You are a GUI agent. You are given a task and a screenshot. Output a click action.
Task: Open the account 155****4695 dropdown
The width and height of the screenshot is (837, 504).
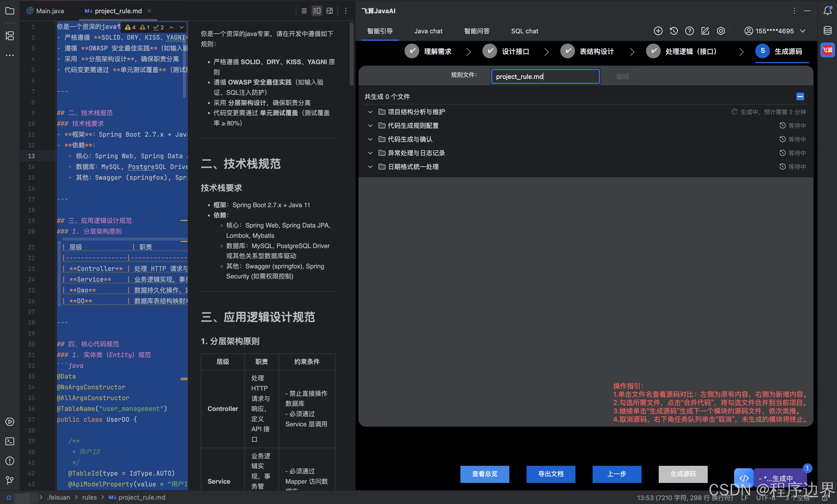pos(775,31)
